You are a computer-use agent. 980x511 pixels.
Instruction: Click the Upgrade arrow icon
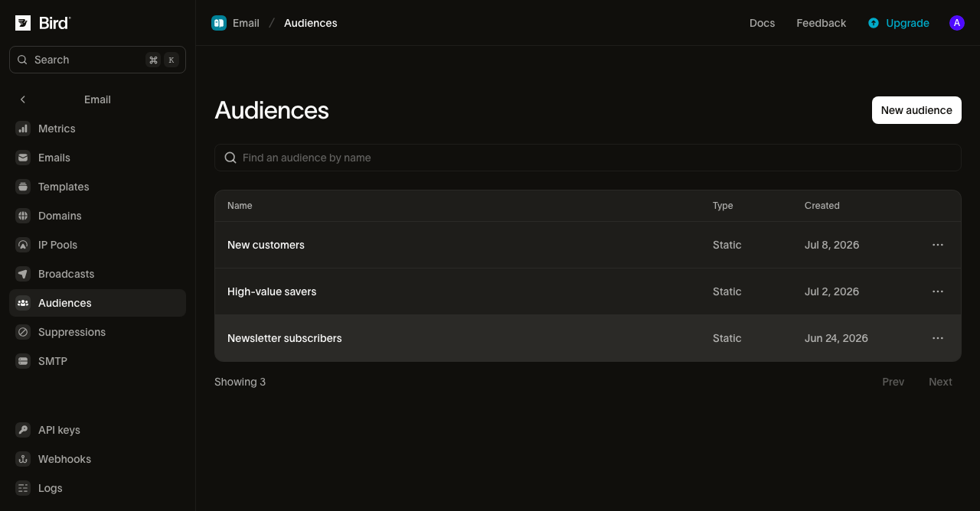[x=874, y=23]
